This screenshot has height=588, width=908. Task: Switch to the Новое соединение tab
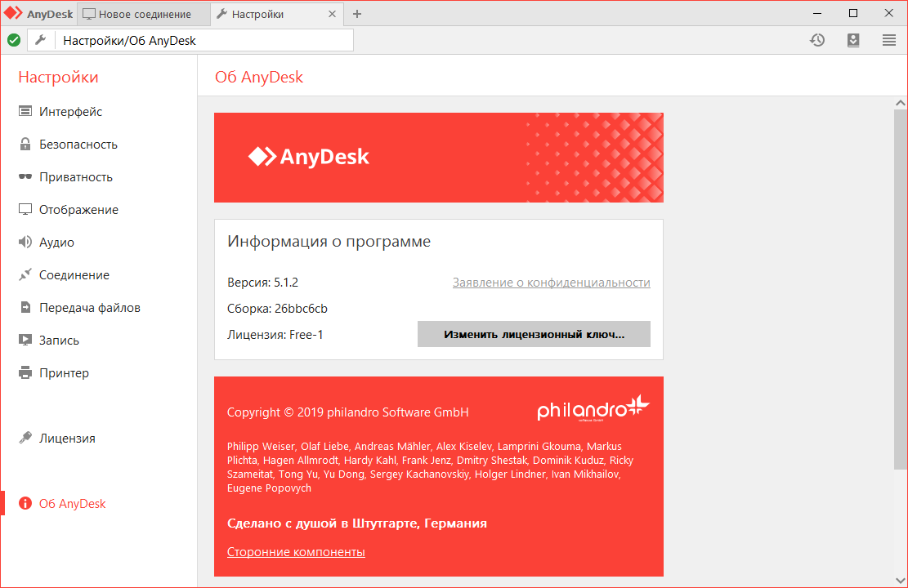click(143, 13)
